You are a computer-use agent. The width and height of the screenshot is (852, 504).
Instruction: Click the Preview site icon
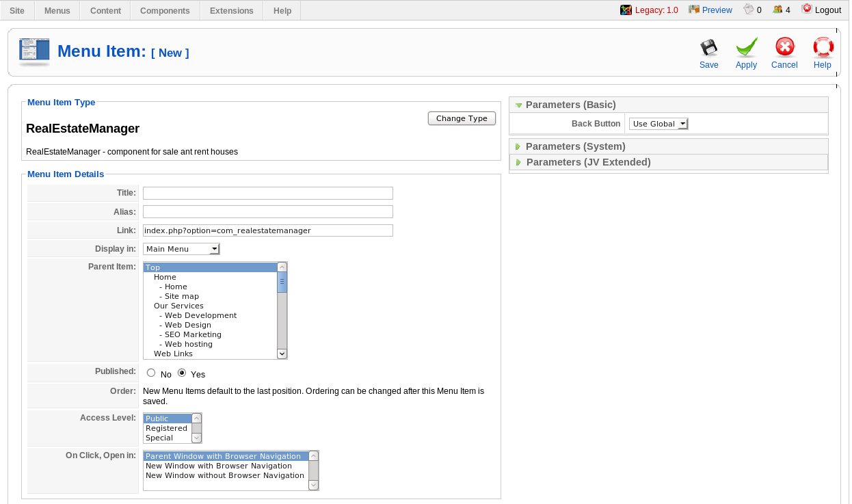[694, 10]
